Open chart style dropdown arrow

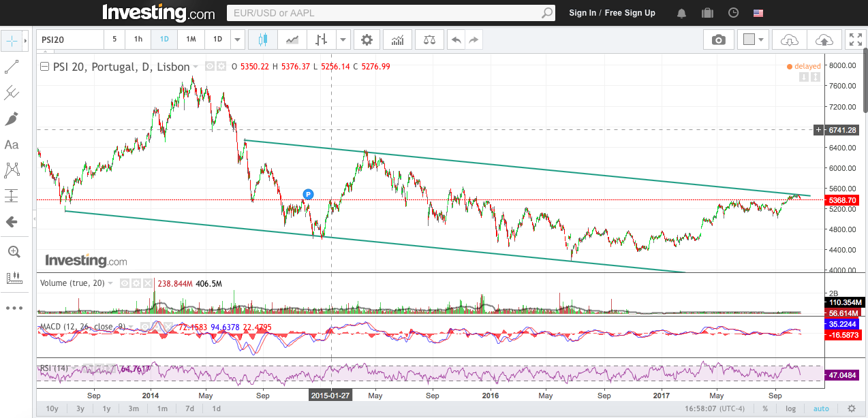point(343,39)
